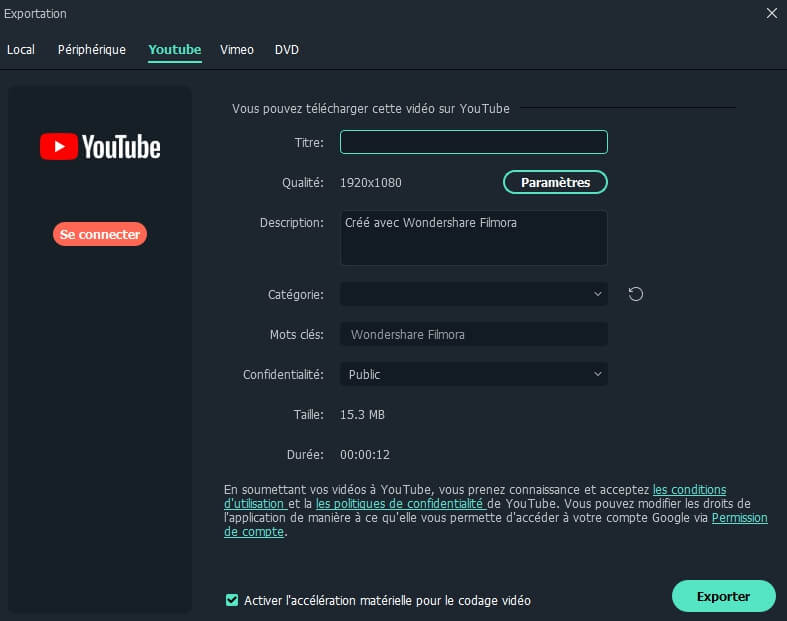787x621 pixels.
Task: Select the Youtube tab
Action: [x=175, y=50]
